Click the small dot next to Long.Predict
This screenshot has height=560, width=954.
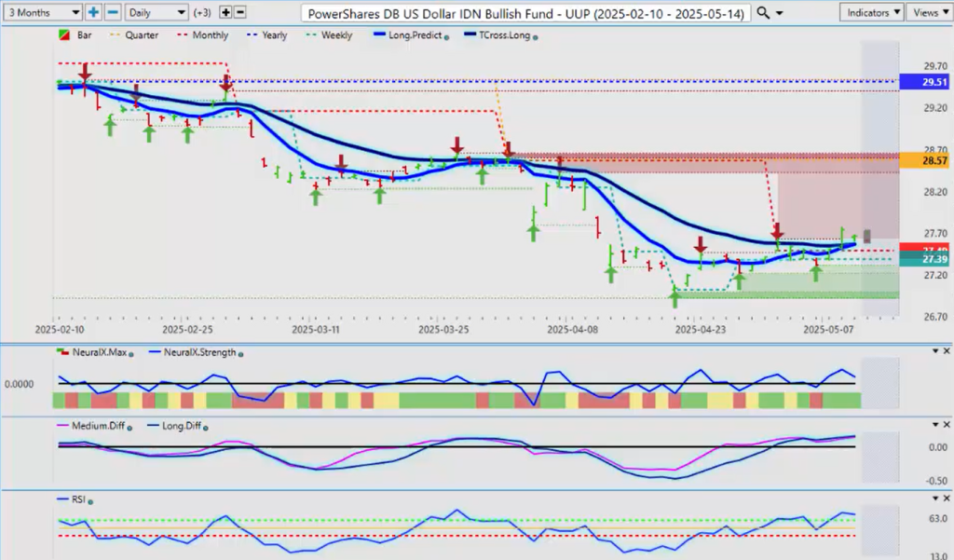coord(449,36)
